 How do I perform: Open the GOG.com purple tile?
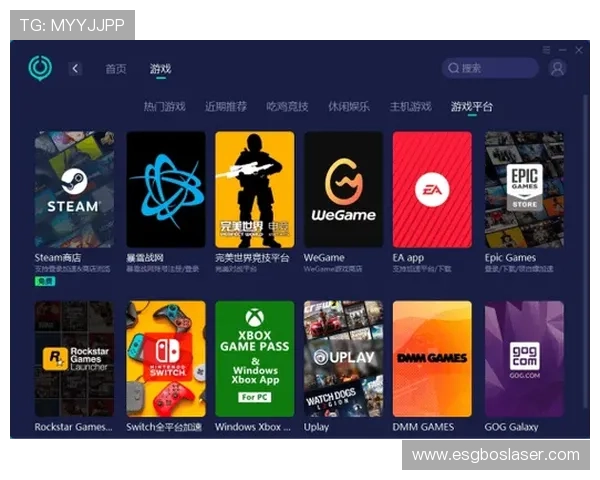point(524,359)
